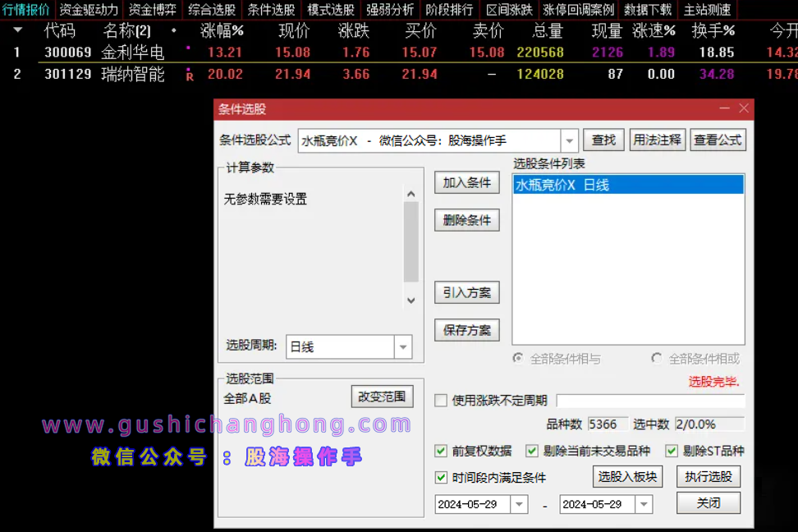Click the field next to 使用涨跌不定周期
This screenshot has width=798, height=532.
pyautogui.click(x=650, y=401)
